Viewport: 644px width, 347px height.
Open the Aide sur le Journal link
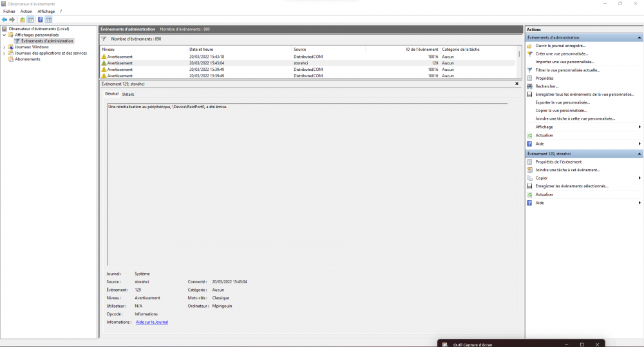point(151,323)
